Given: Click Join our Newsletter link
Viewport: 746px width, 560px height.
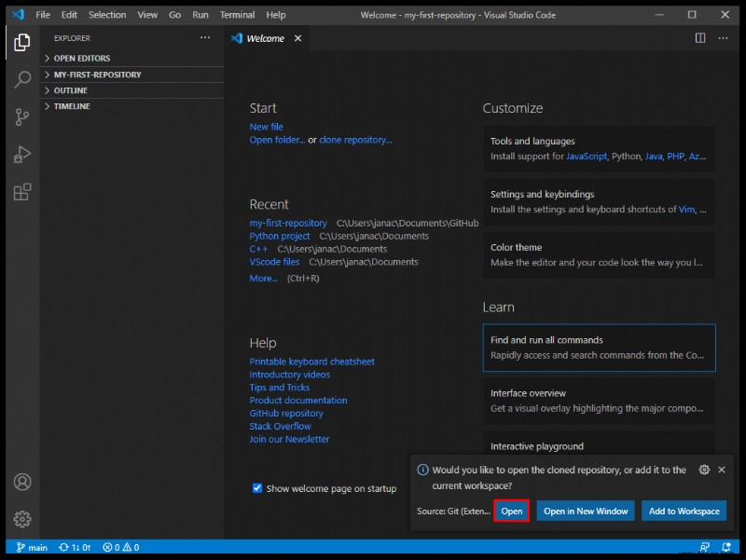Looking at the screenshot, I should coord(289,439).
